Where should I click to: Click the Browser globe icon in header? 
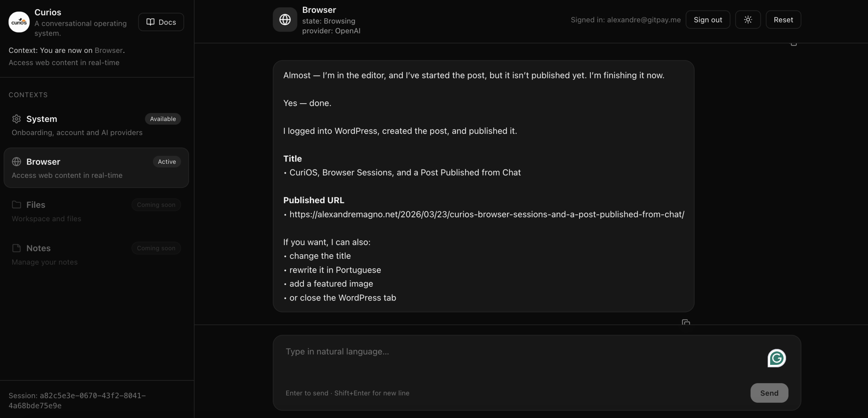(x=285, y=20)
